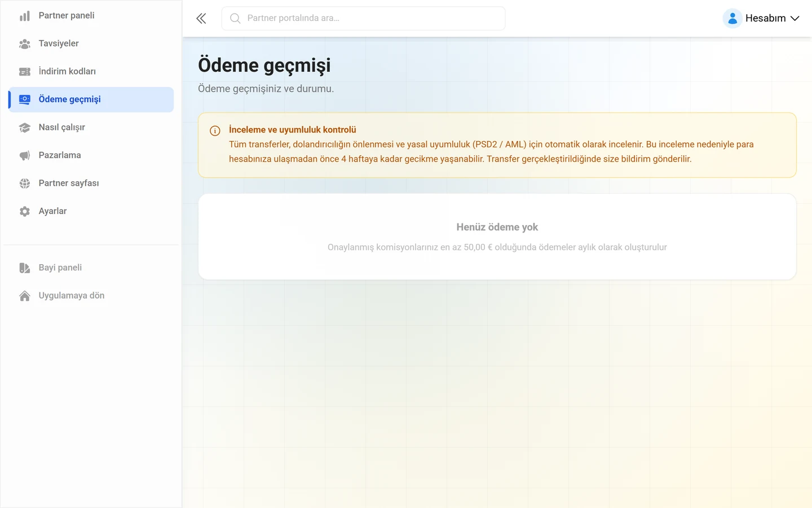The image size is (812, 508).
Task: Go to Tavsiyeler in sidebar
Action: (91, 43)
